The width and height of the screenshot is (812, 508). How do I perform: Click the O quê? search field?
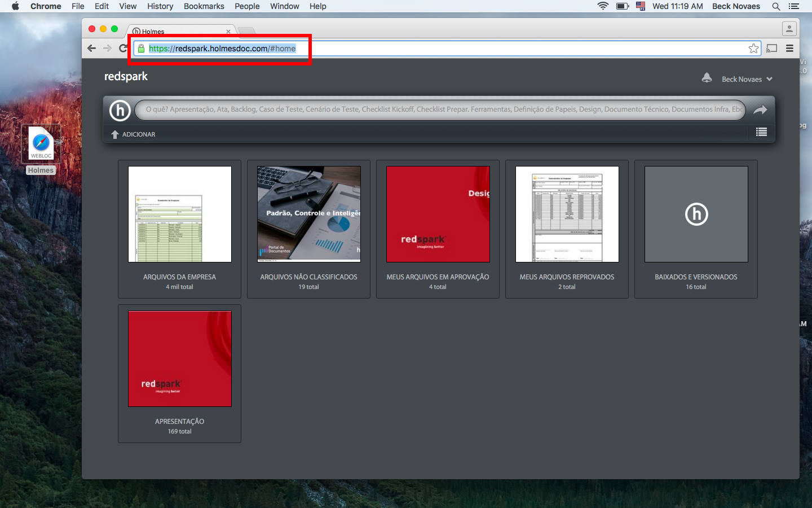[x=440, y=110]
